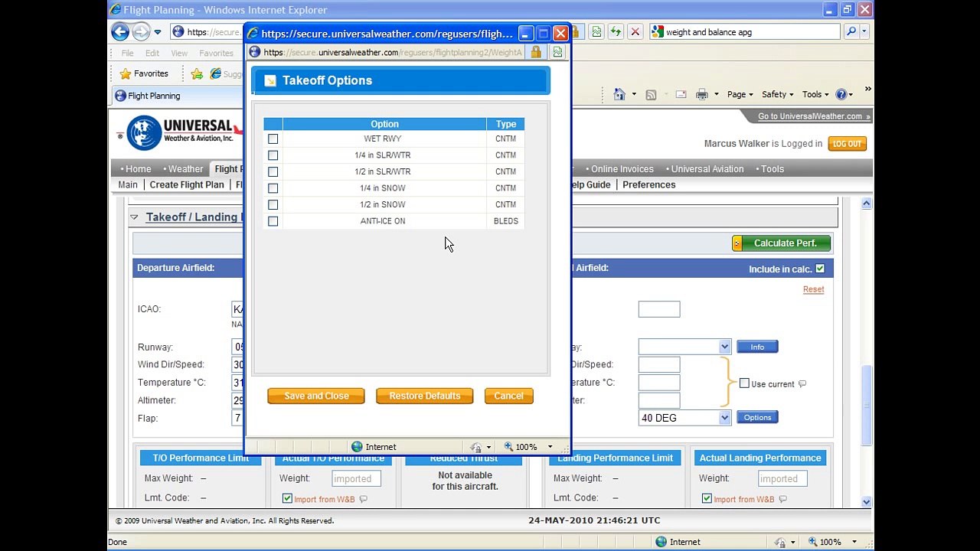Go back using the browser Back arrow
This screenshot has width=980, height=551.
(119, 32)
